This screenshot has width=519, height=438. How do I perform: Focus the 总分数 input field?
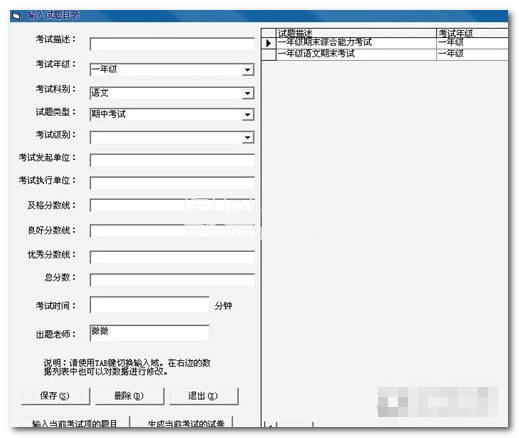172,280
